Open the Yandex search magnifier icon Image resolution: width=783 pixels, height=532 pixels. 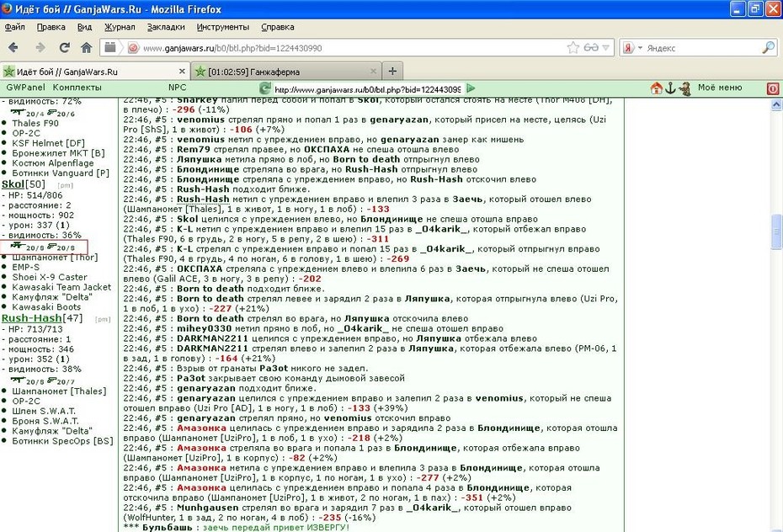click(x=768, y=47)
